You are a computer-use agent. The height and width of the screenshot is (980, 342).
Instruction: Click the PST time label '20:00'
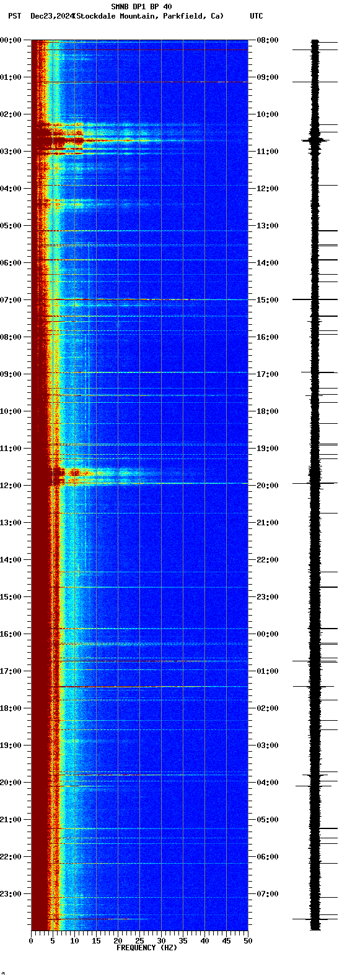pos(11,783)
